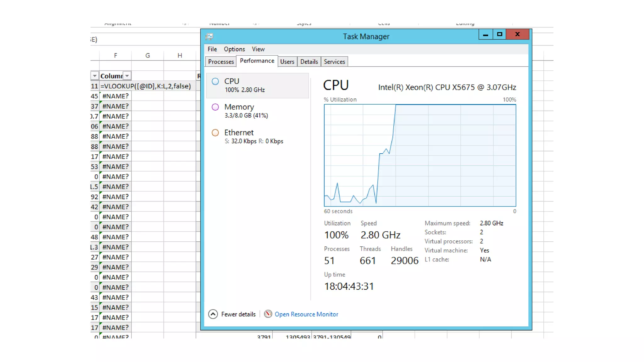
Task: Select the Memory circle icon in sidebar
Action: pyautogui.click(x=215, y=107)
